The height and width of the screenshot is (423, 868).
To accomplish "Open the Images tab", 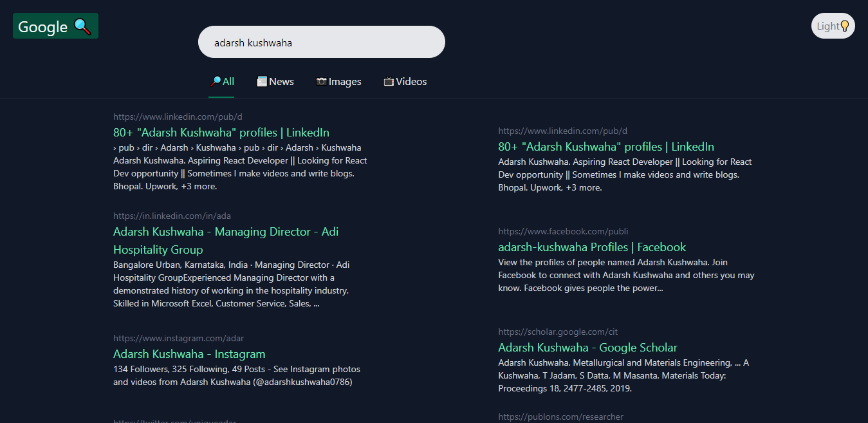I will (x=339, y=82).
